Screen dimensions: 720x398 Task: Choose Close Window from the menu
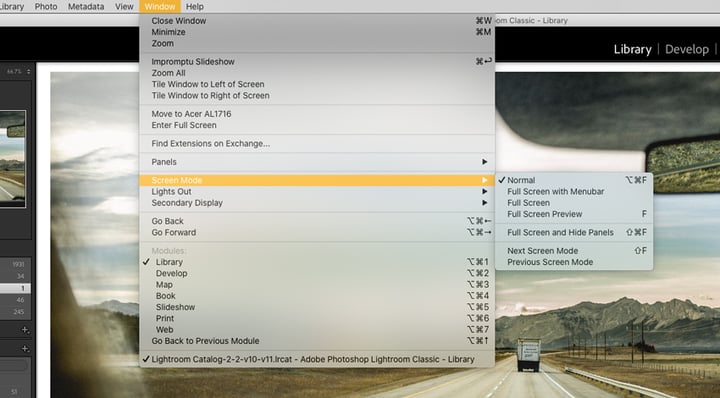(317, 21)
